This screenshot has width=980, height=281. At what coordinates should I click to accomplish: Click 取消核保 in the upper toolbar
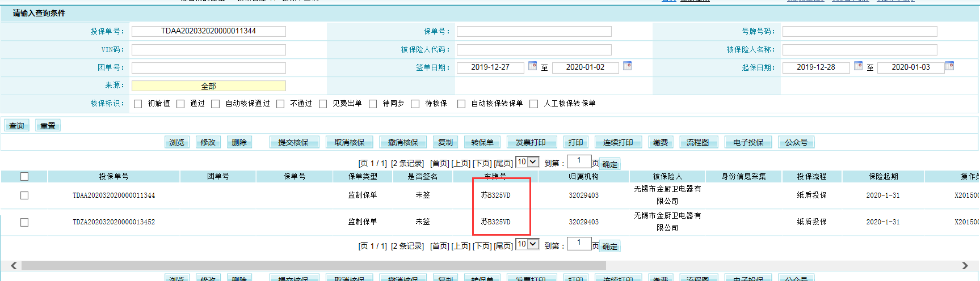pyautogui.click(x=350, y=142)
